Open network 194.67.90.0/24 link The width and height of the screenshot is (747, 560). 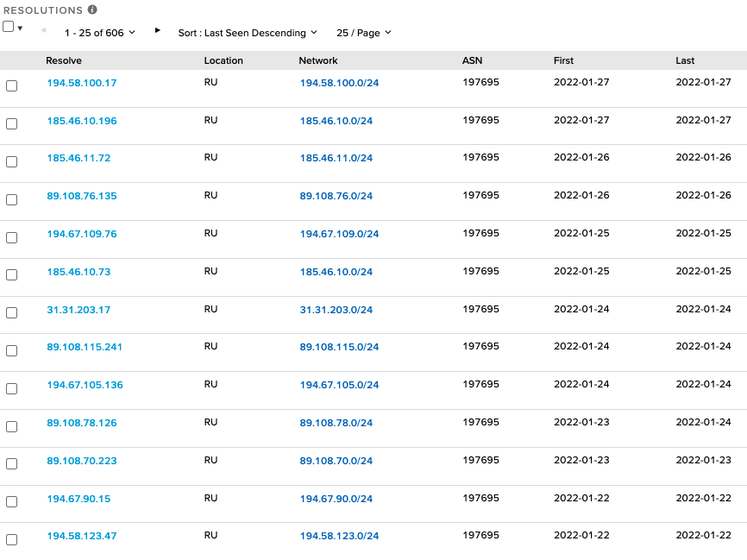(x=336, y=499)
